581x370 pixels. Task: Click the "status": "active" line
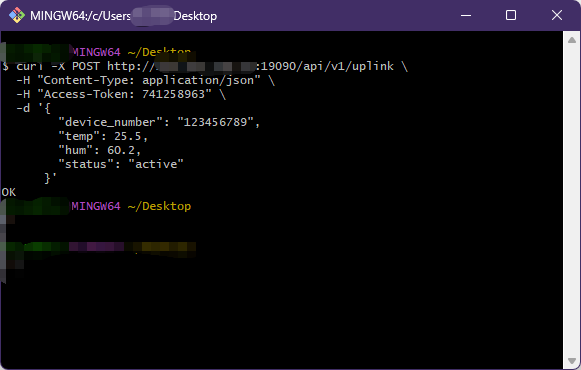(121, 164)
